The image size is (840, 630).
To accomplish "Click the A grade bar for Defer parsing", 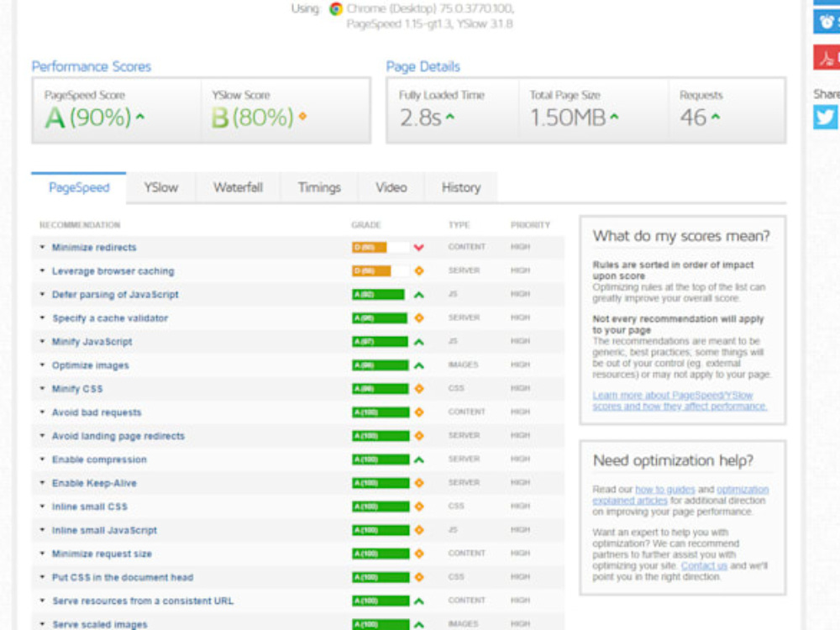I will [381, 295].
